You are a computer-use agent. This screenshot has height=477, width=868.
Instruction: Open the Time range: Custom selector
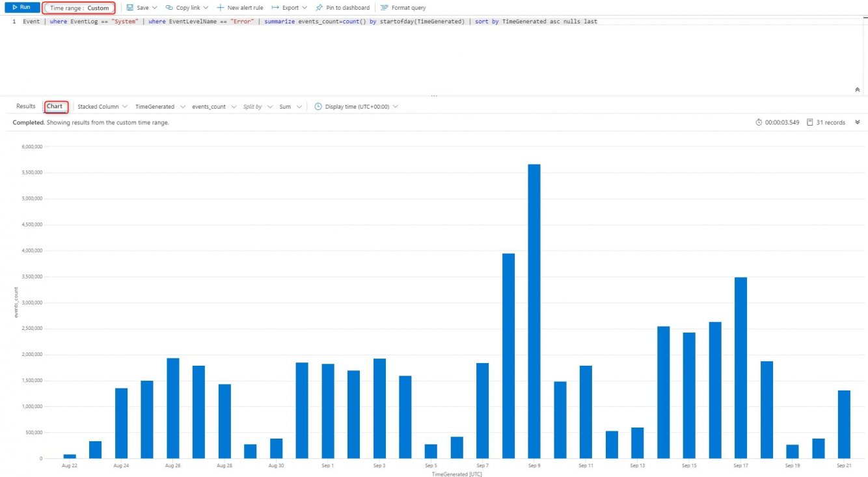coord(79,7)
